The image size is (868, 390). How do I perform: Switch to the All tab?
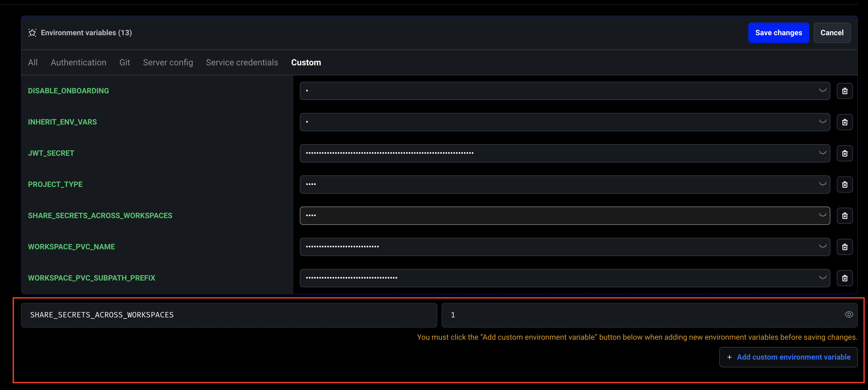pyautogui.click(x=33, y=62)
